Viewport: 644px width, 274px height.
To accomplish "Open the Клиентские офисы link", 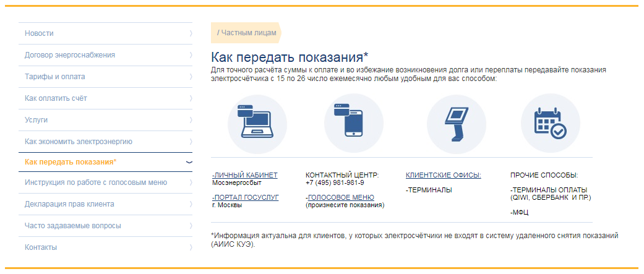I will (x=443, y=175).
